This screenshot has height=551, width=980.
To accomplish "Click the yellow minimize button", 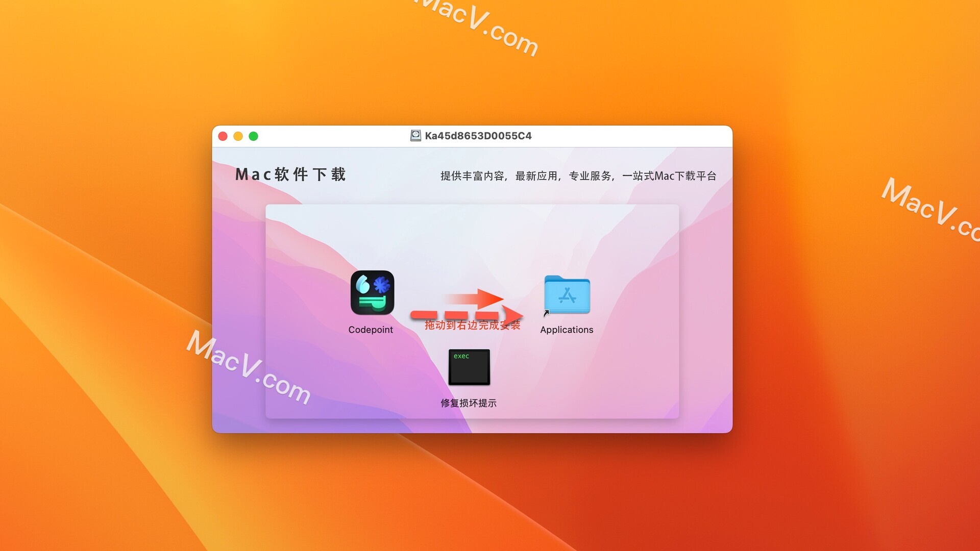I will (x=240, y=135).
